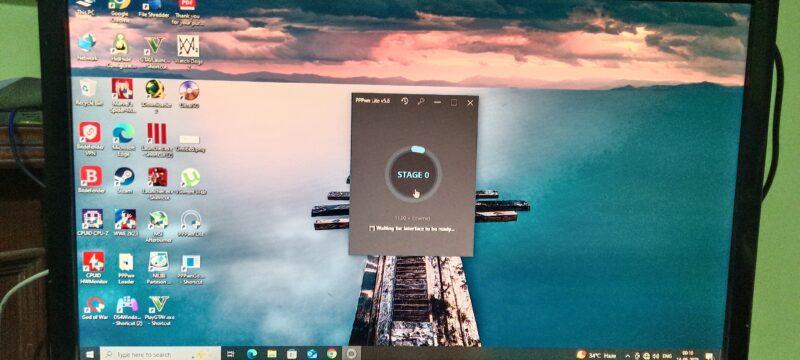800x360 pixels.
Task: Click the Windows Start button
Action: click(x=90, y=353)
